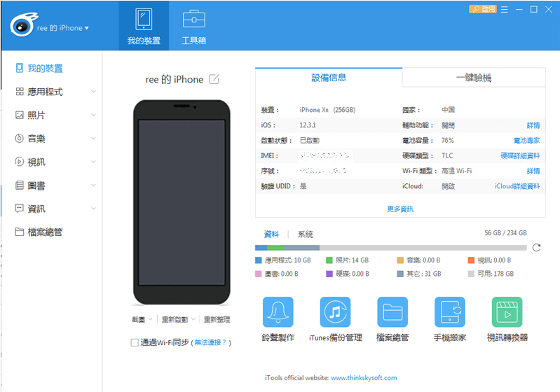Image resolution: width=560 pixels, height=392 pixels.
Task: Click the phone screen preview image
Action: pos(182,202)
